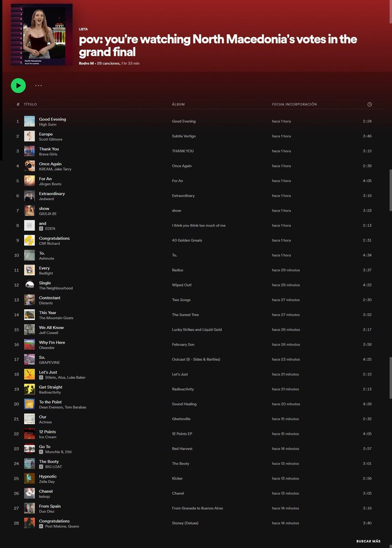The height and width of the screenshot is (548, 392).
Task: Open album i think you think too much of me
Action: (199, 226)
